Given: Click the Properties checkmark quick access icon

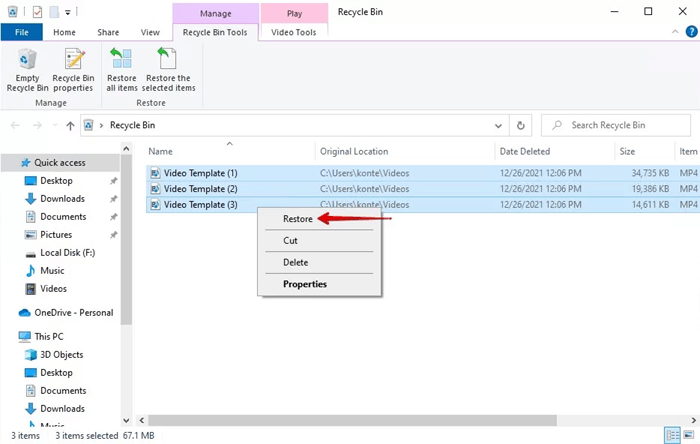Looking at the screenshot, I should point(38,12).
